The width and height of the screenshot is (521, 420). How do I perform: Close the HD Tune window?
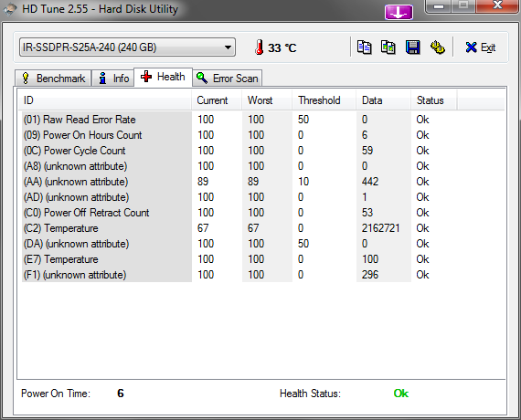[496, 6]
